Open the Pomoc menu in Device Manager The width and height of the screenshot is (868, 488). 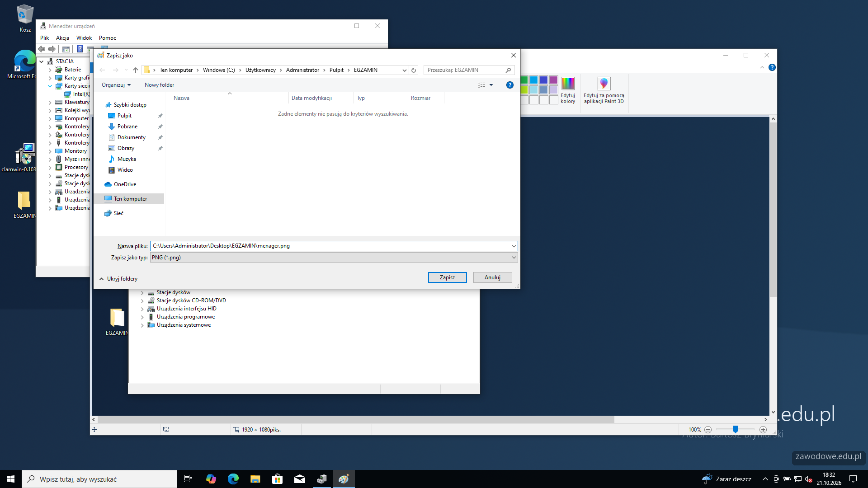tap(108, 38)
